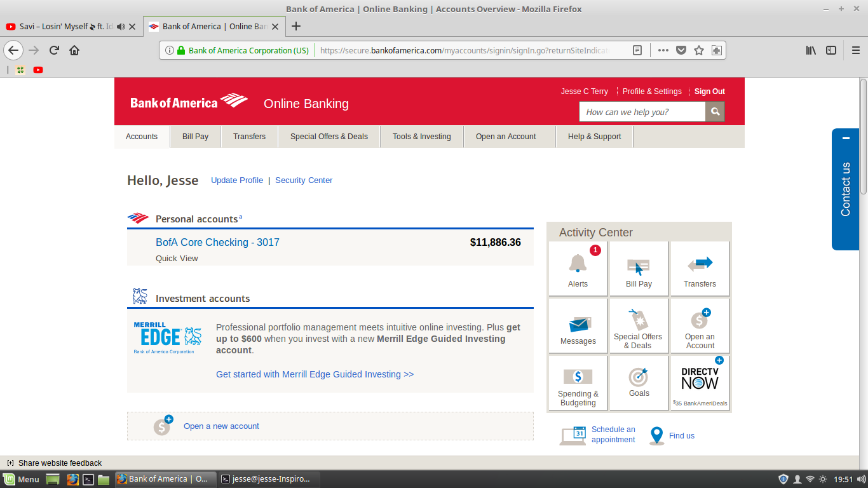
Task: Click Share website feedback
Action: tap(60, 463)
